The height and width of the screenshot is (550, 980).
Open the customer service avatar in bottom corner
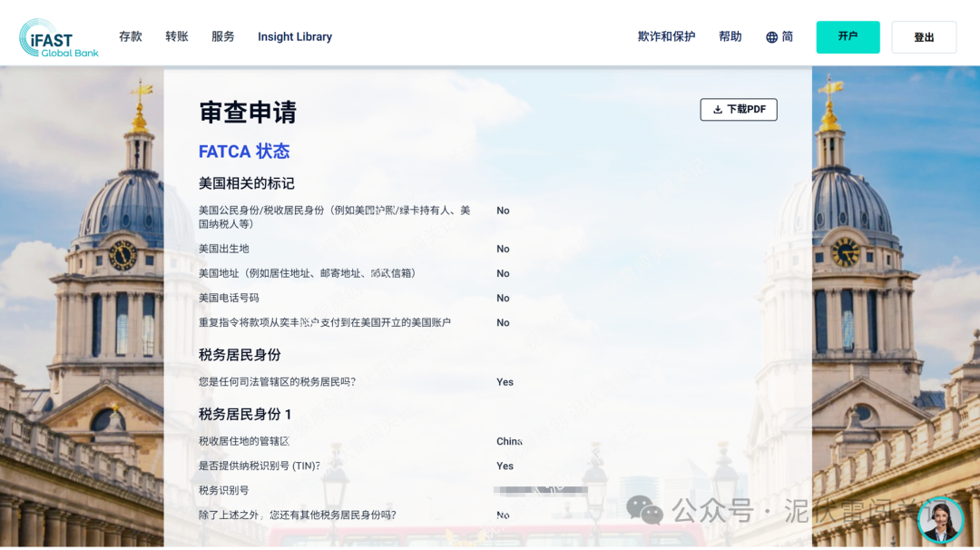(x=941, y=519)
